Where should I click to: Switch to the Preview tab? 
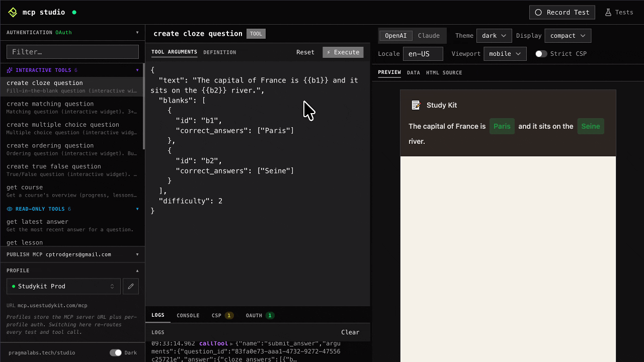(x=389, y=72)
